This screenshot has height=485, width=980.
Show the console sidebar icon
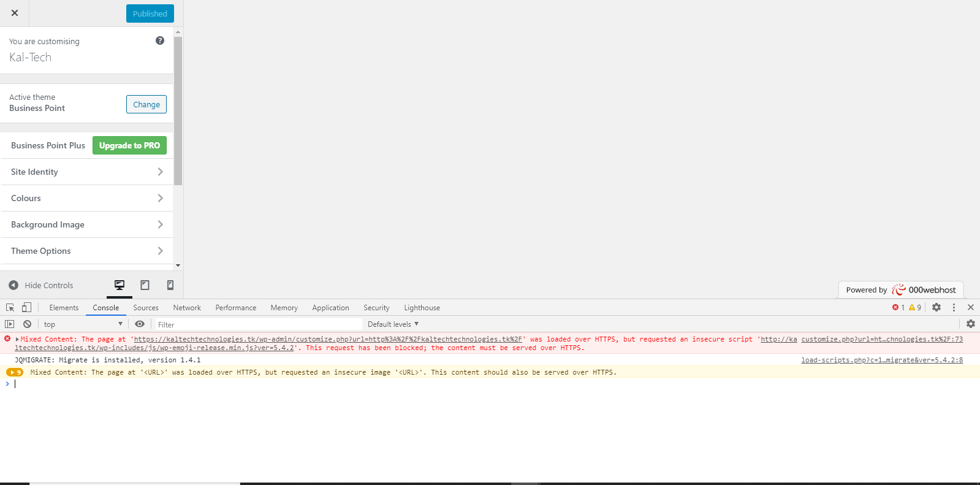(10, 324)
